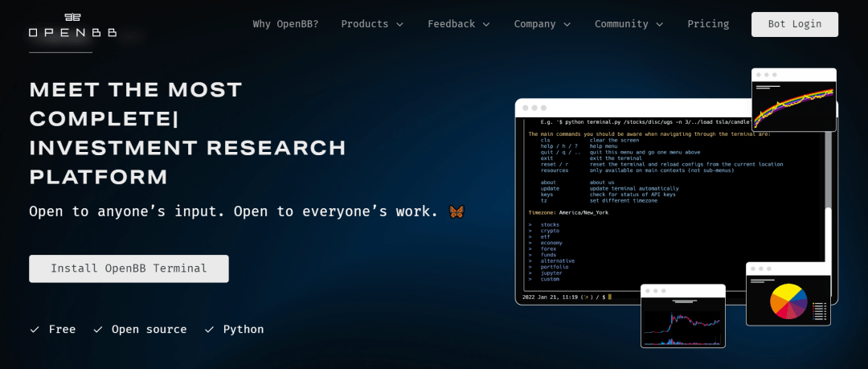The width and height of the screenshot is (868, 369).
Task: Click the butterfly emoji icon
Action: (457, 211)
